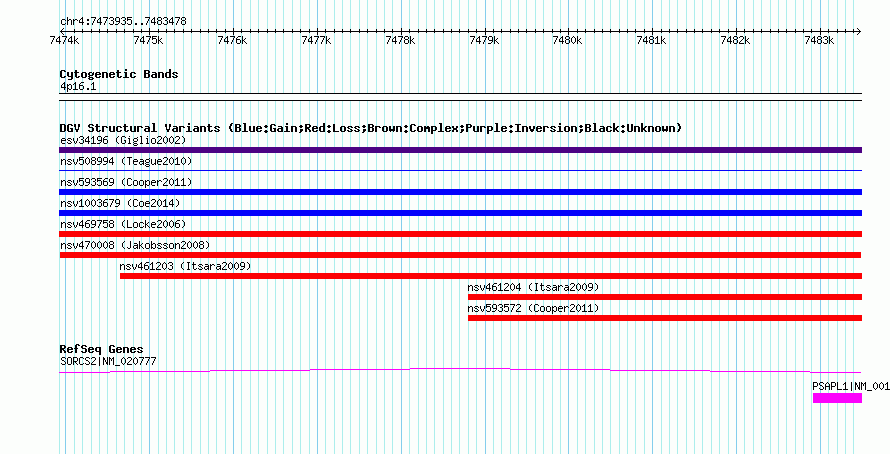Viewport: 890px width, 454px height.
Task: Open the nsv593569 (Cooper2011) label
Action: 126,182
